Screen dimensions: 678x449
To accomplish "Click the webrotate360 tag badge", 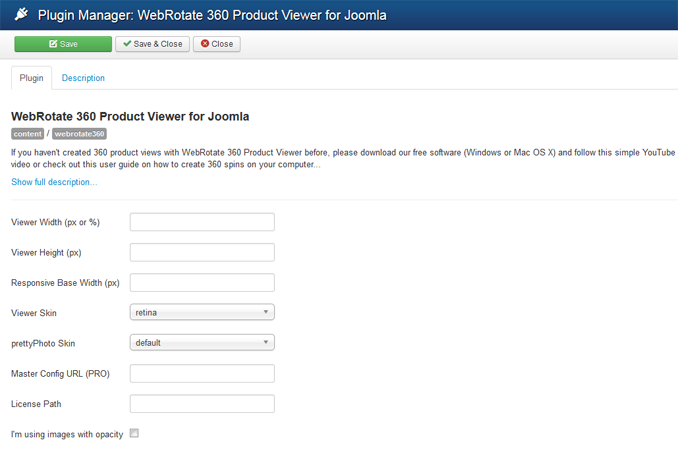I will pyautogui.click(x=79, y=134).
